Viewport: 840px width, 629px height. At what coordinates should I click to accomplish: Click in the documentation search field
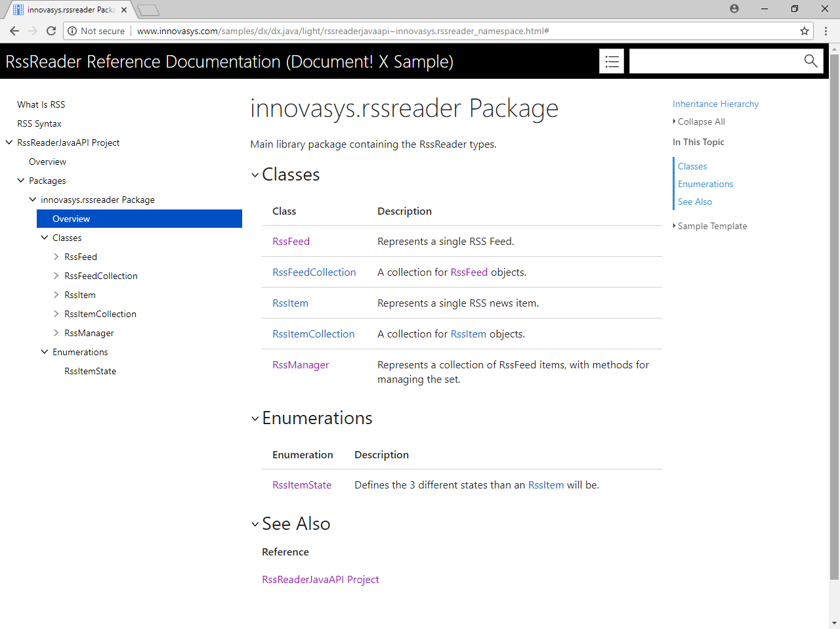pyautogui.click(x=712, y=62)
